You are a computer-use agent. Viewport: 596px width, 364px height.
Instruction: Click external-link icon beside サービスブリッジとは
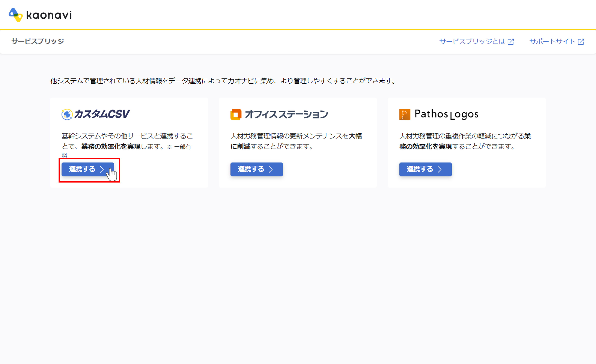511,42
